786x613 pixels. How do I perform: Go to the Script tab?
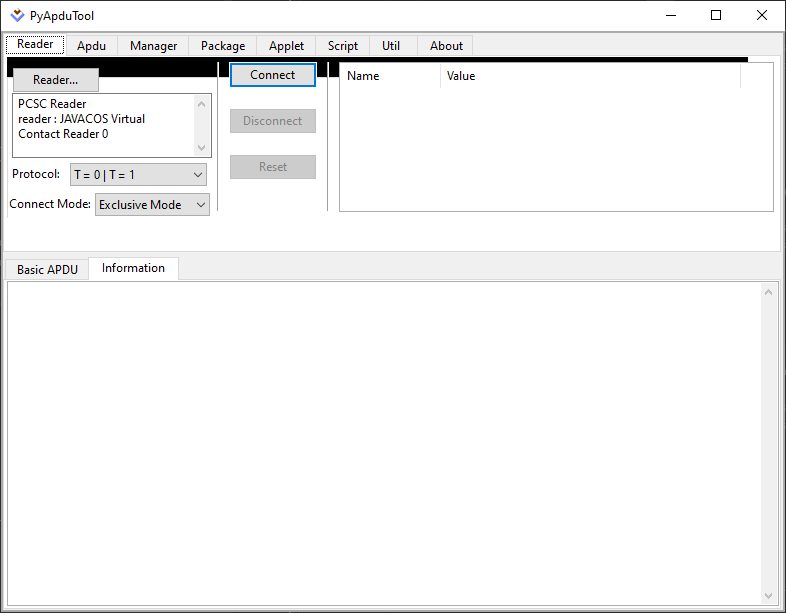click(x=342, y=46)
